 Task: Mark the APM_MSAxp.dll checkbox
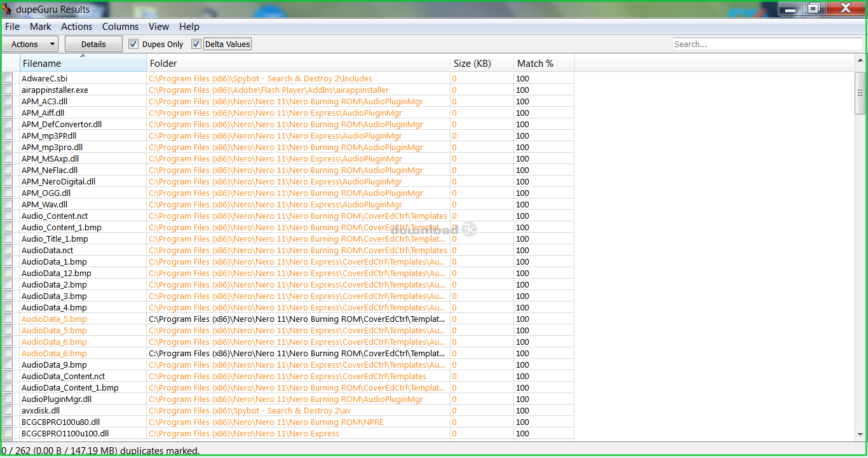(x=8, y=158)
